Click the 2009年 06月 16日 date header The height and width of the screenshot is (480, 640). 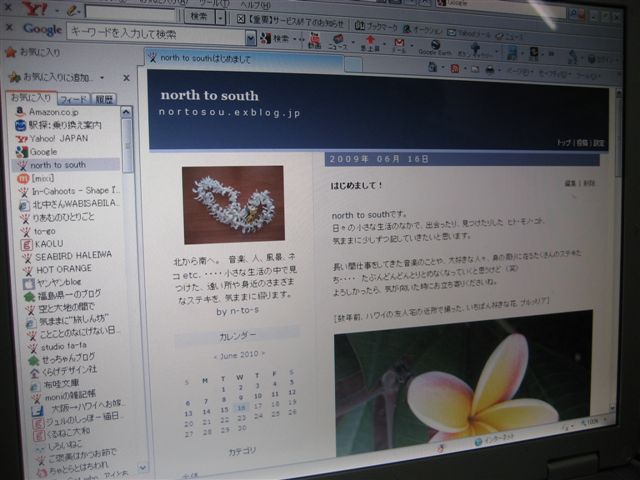(x=379, y=159)
